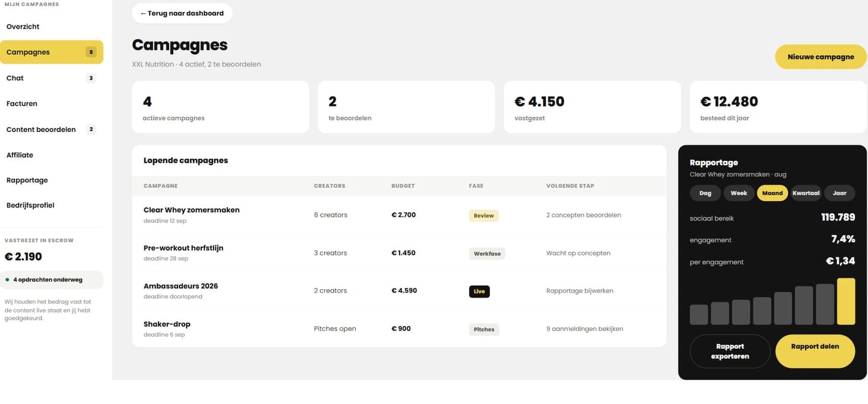This screenshot has height=404, width=868.
Task: Click the Live phase badge
Action: (479, 292)
